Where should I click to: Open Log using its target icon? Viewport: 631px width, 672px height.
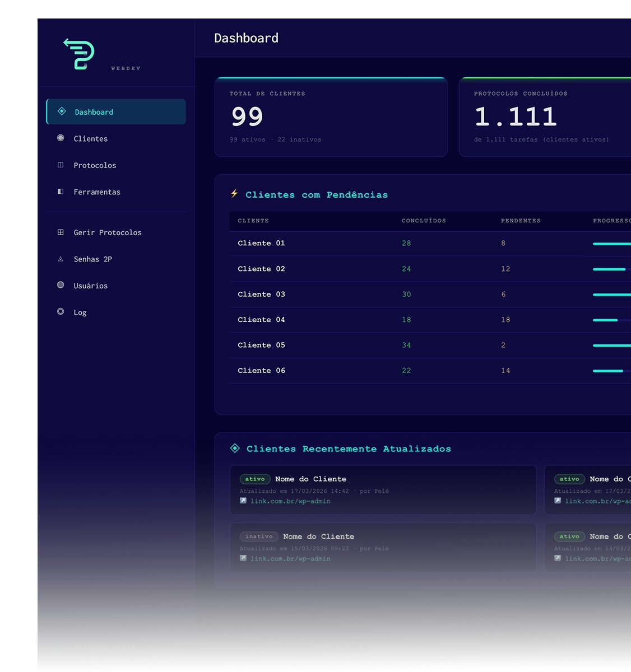[61, 312]
